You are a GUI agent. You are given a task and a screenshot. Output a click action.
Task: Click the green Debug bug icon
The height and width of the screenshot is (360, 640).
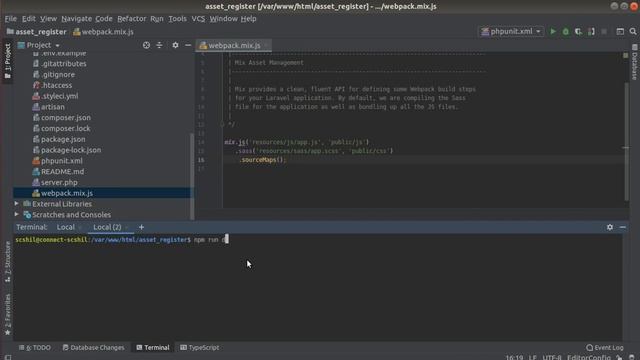pos(565,31)
